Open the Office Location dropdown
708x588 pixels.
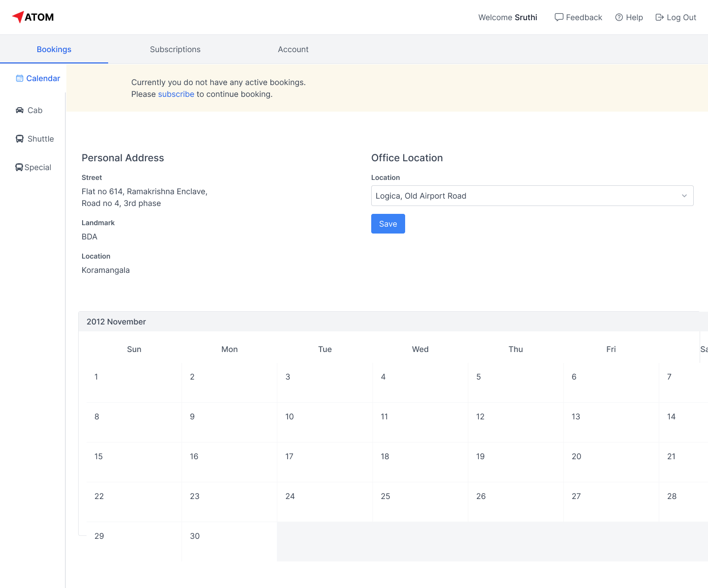click(x=526, y=196)
